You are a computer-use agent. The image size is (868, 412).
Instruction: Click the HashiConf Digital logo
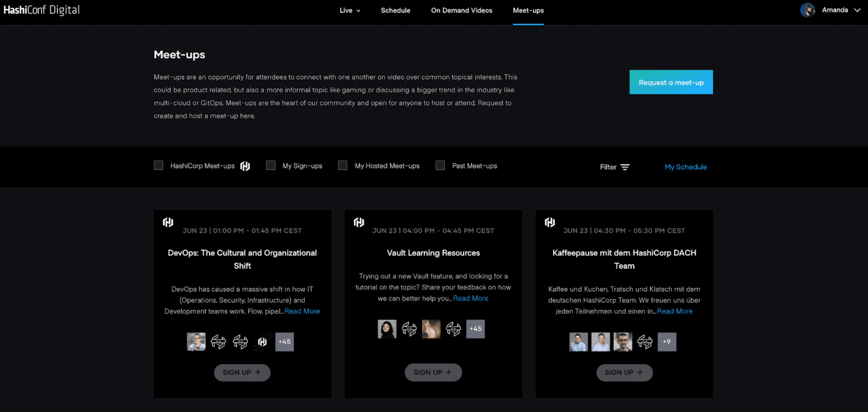(42, 10)
